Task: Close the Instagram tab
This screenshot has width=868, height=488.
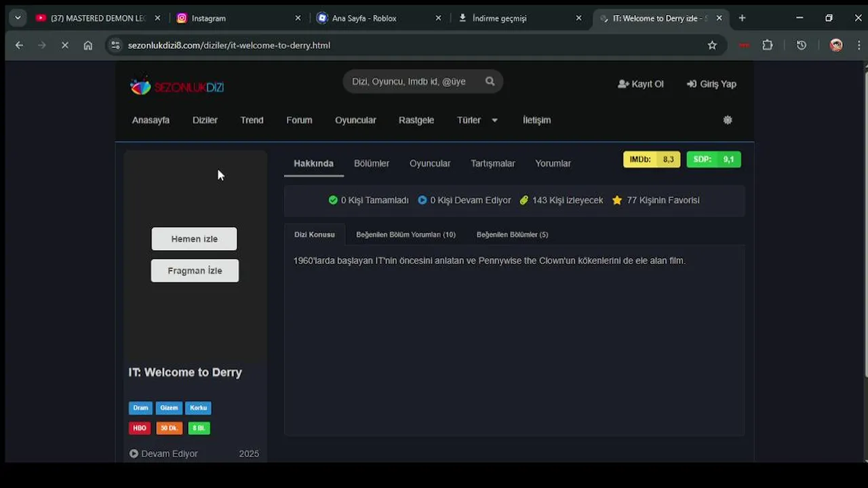Action: 298,18
